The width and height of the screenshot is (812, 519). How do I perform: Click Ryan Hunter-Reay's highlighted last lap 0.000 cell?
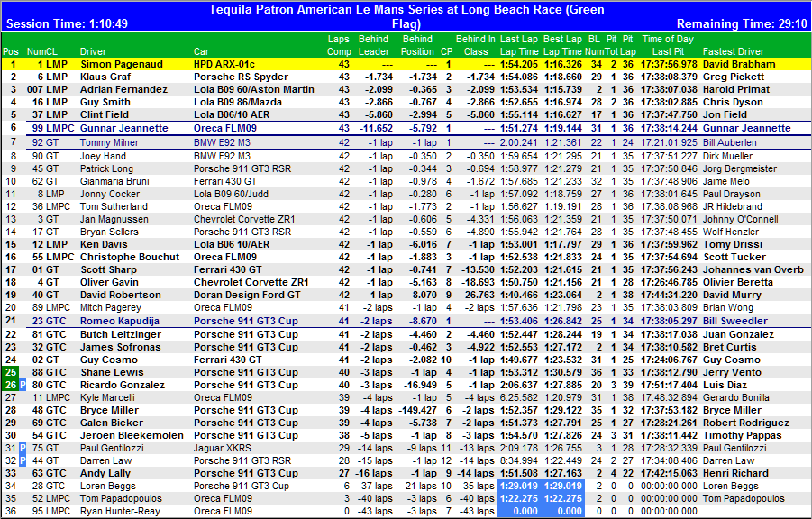pos(518,511)
